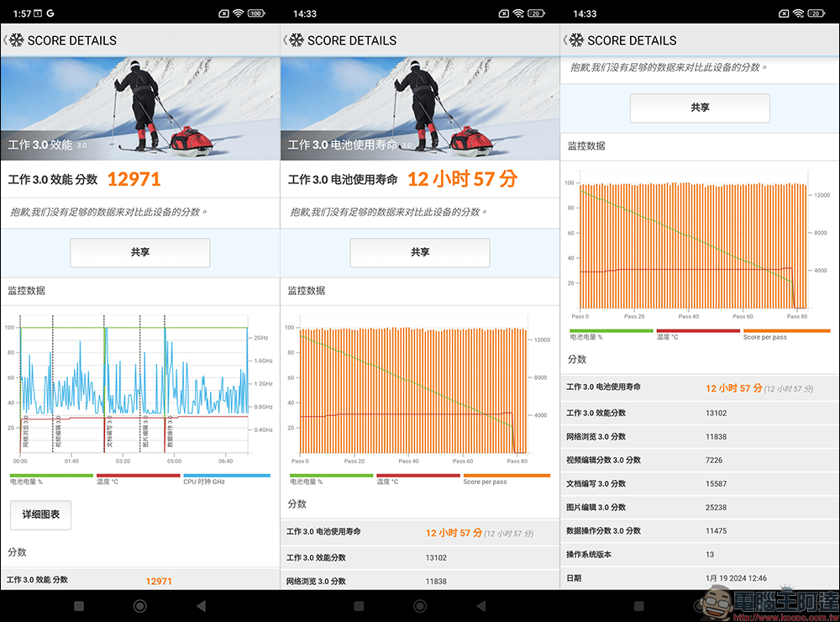Tap 共享 share button on right screen
The width and height of the screenshot is (840, 622).
click(x=701, y=108)
